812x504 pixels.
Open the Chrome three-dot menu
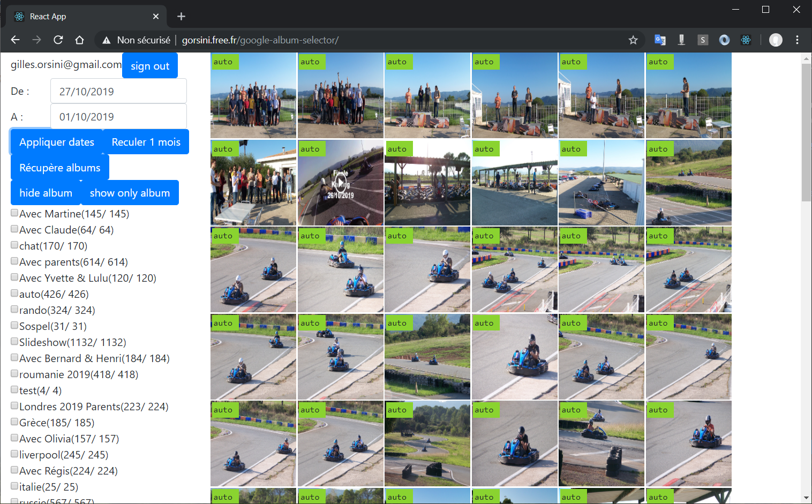point(797,40)
